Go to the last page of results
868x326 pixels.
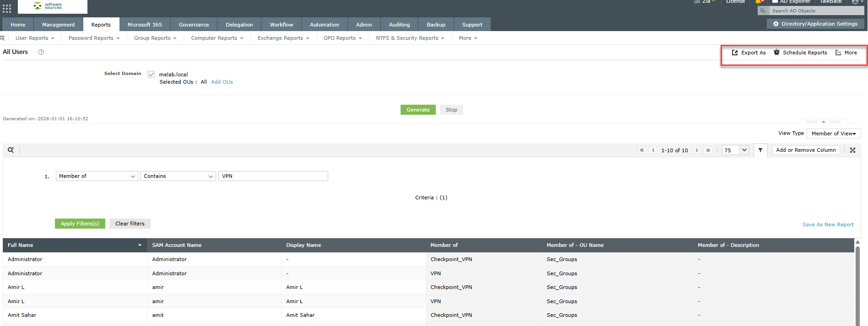(x=708, y=150)
